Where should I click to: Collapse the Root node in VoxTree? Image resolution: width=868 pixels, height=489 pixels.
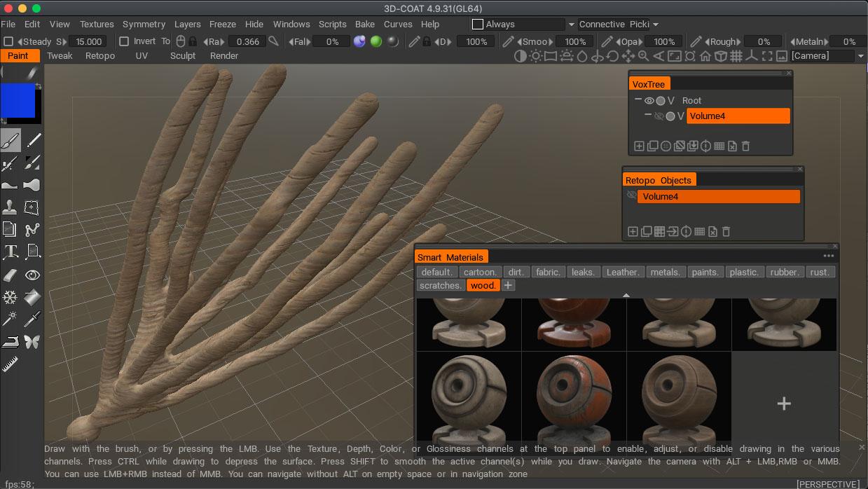[639, 100]
